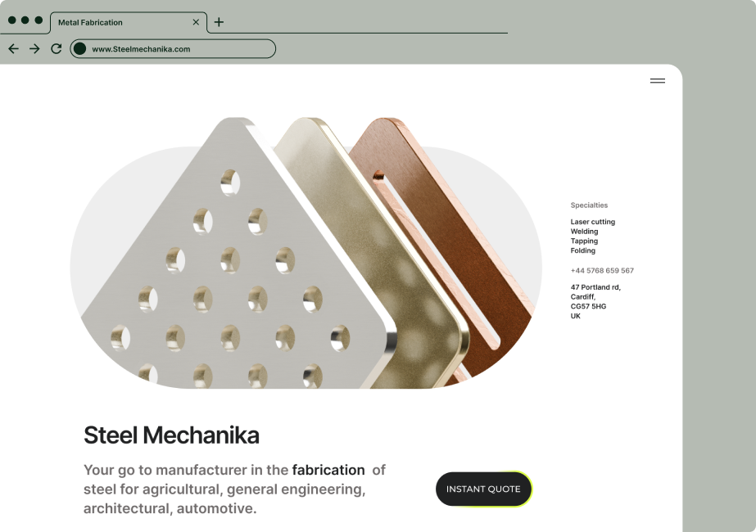The width and height of the screenshot is (756, 532).
Task: Click the www.Steelmechanika.com address field
Action: 173,48
